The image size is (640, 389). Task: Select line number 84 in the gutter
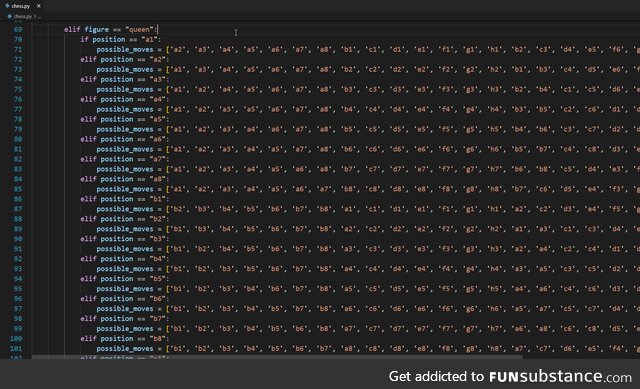(18, 179)
